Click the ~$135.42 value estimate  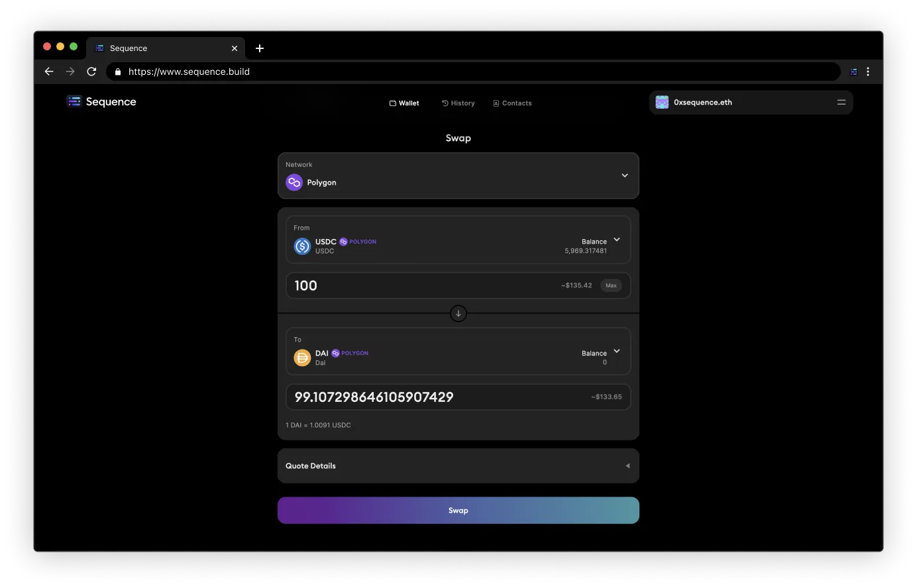coord(576,285)
